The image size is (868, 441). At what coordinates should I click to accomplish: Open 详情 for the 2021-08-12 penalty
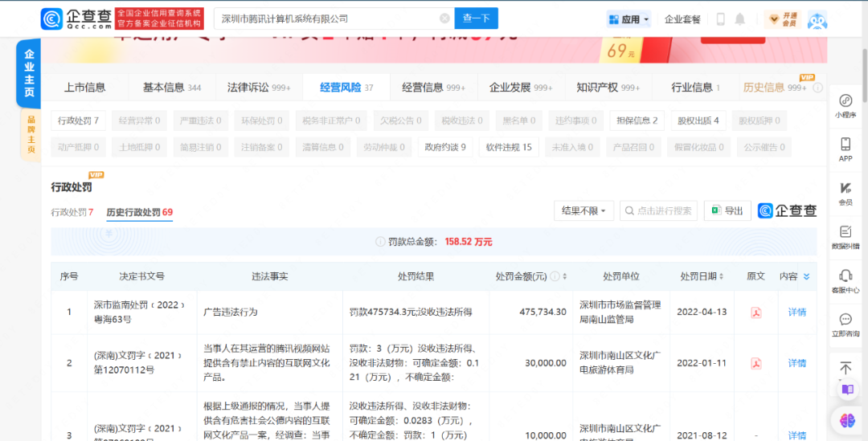click(796, 435)
